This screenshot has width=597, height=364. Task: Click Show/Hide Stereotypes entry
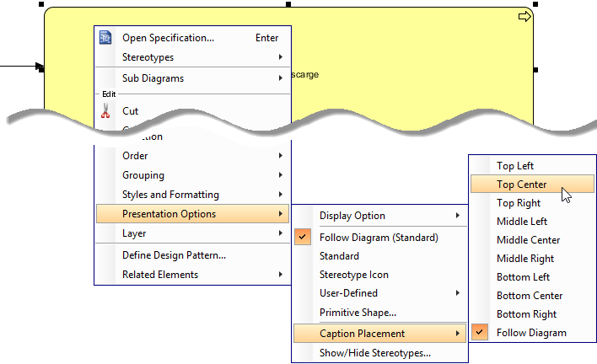375,354
